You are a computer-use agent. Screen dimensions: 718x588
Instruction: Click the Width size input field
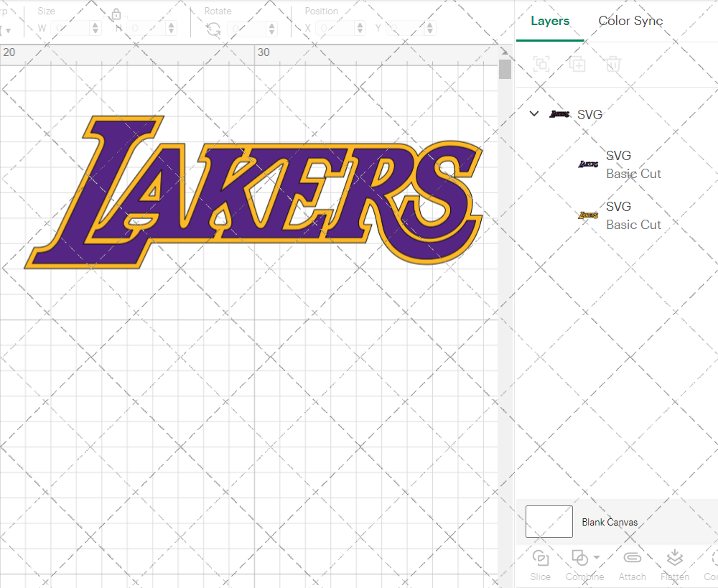click(x=70, y=29)
